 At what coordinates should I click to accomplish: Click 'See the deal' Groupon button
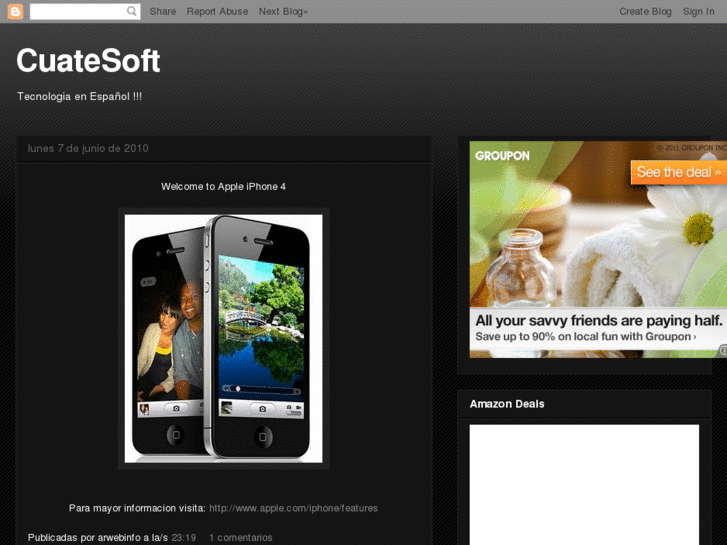[x=679, y=172]
